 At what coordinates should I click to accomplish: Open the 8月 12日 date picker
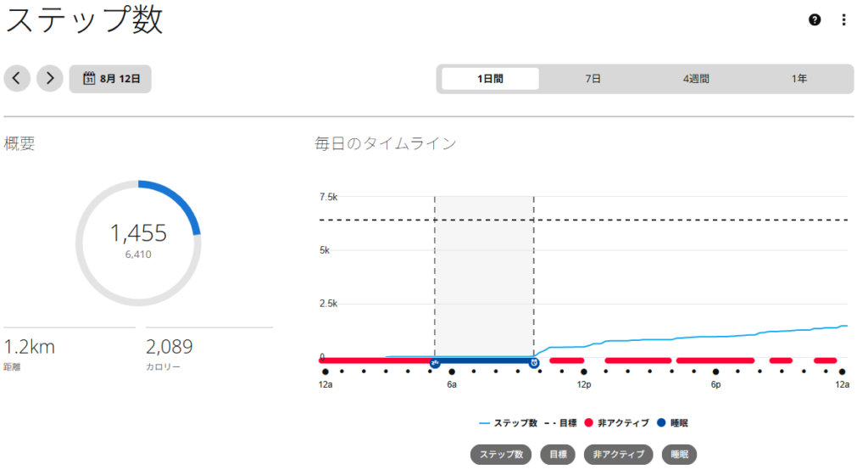(110, 79)
